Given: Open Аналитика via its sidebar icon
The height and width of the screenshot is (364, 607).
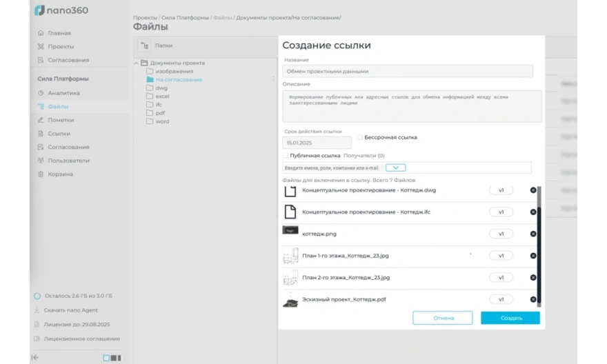Looking at the screenshot, I should pyautogui.click(x=41, y=93).
